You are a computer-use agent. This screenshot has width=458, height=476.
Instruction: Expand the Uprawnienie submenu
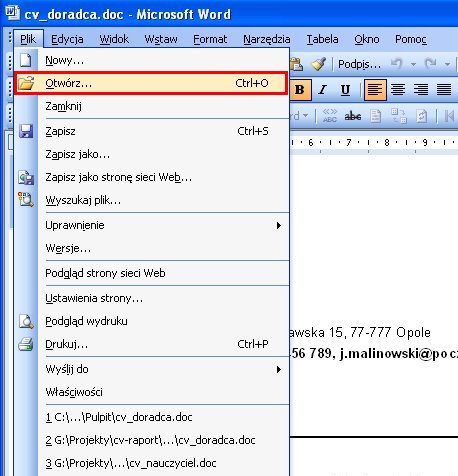click(x=151, y=225)
